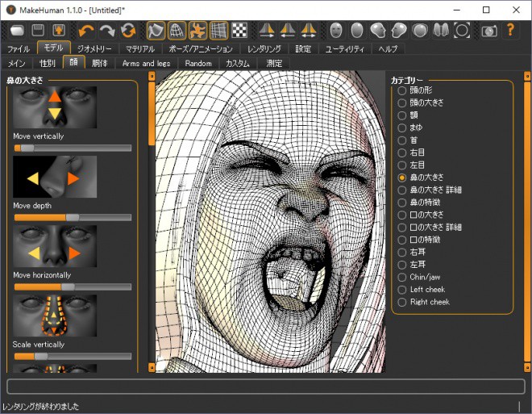Open the ポーズ/アニメーション tab
532x414 pixels.
click(x=201, y=49)
